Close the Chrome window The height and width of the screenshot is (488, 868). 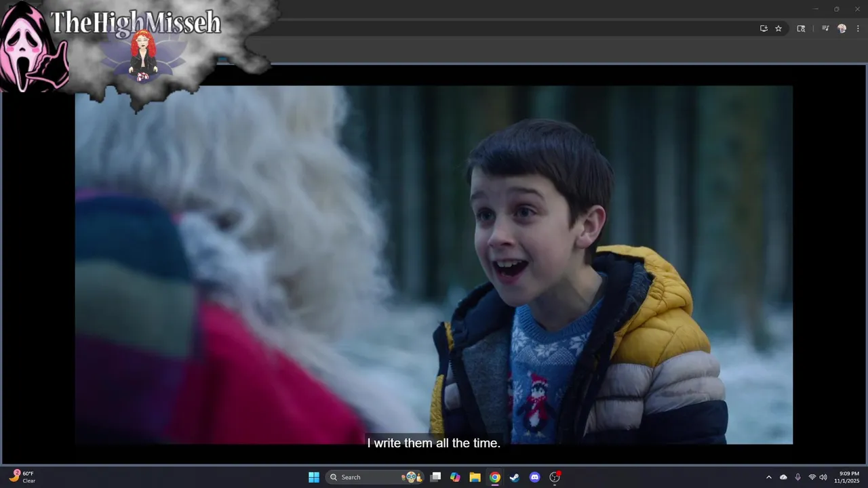click(857, 9)
